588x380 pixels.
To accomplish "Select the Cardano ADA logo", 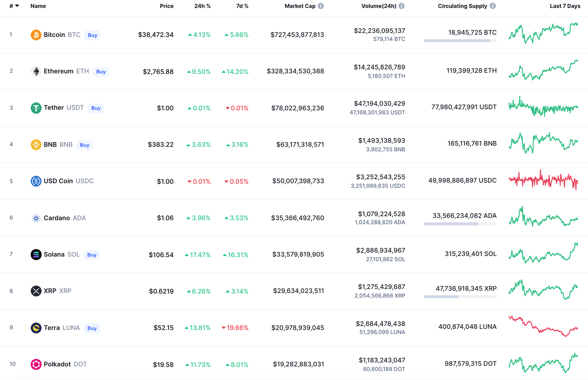I will coord(36,218).
